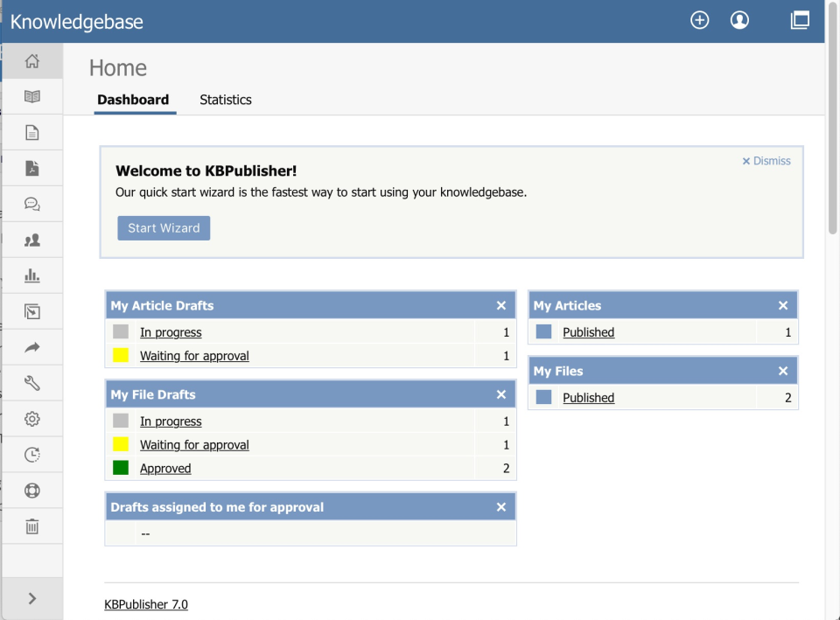Close the My Article Drafts widget
This screenshot has width=840, height=620.
pos(500,305)
